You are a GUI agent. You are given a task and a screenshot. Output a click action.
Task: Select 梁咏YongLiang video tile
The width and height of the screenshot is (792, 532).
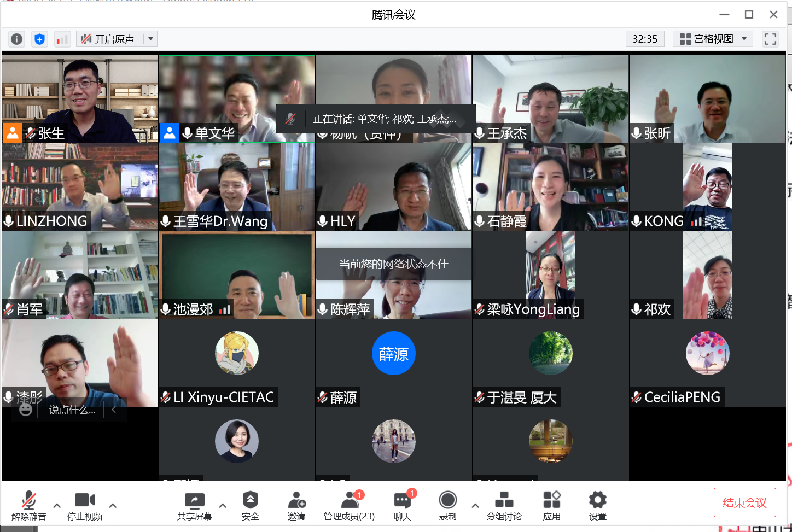(x=551, y=275)
